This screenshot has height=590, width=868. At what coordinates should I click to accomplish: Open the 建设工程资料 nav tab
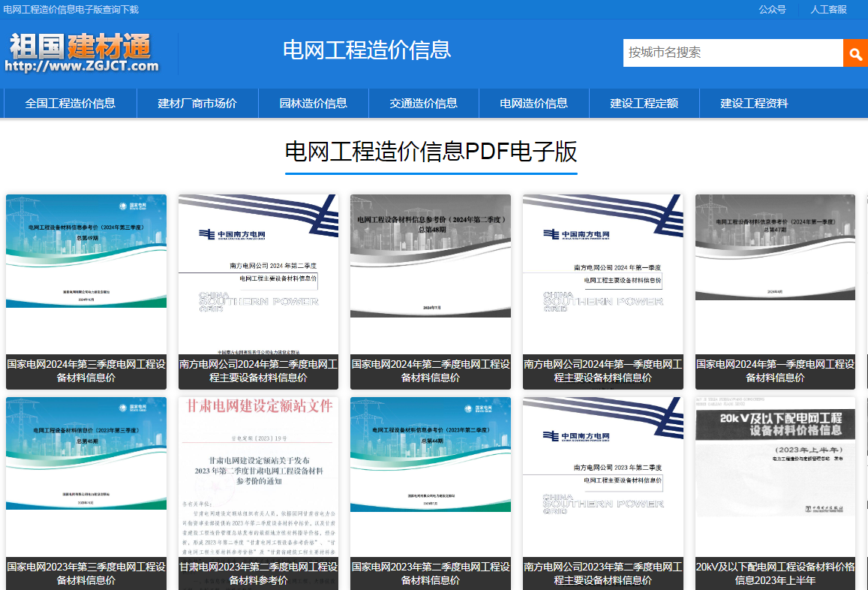tap(754, 103)
